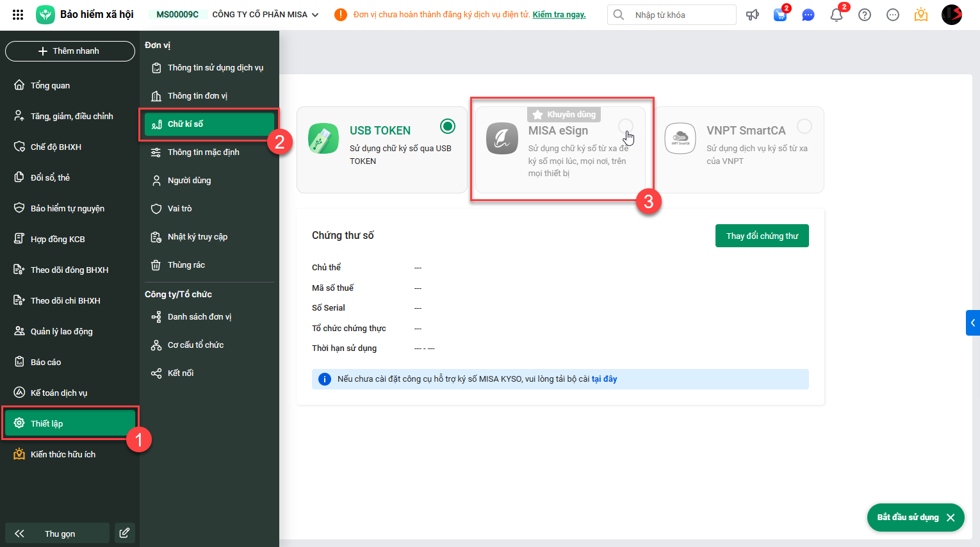Open Theo dõi đóng BHXH menu
This screenshot has width=980, height=547.
tap(70, 270)
